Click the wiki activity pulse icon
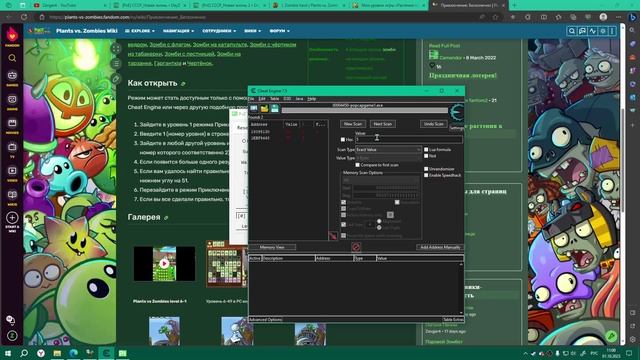640x360 pixels. point(593,31)
